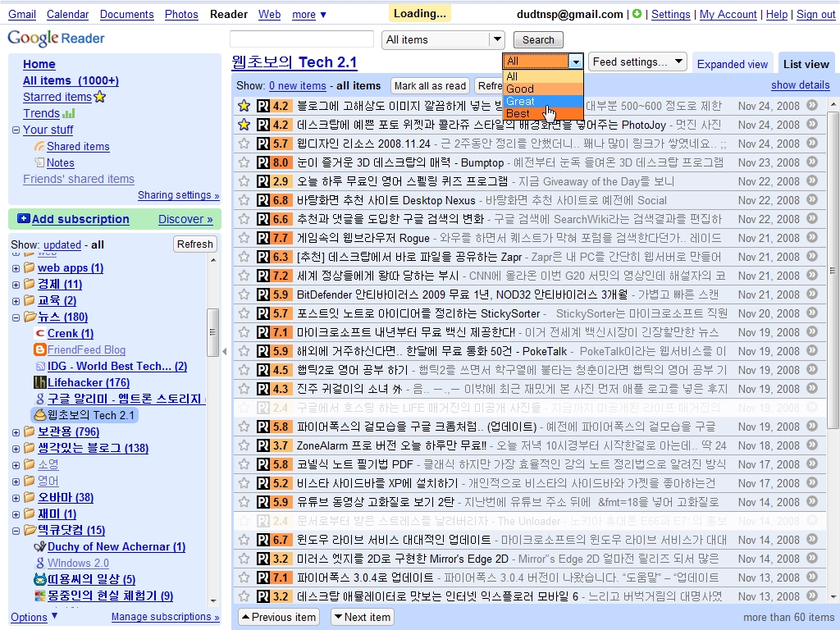Click the Google Reader logo
Screen dimensions: 840x630
point(56,39)
